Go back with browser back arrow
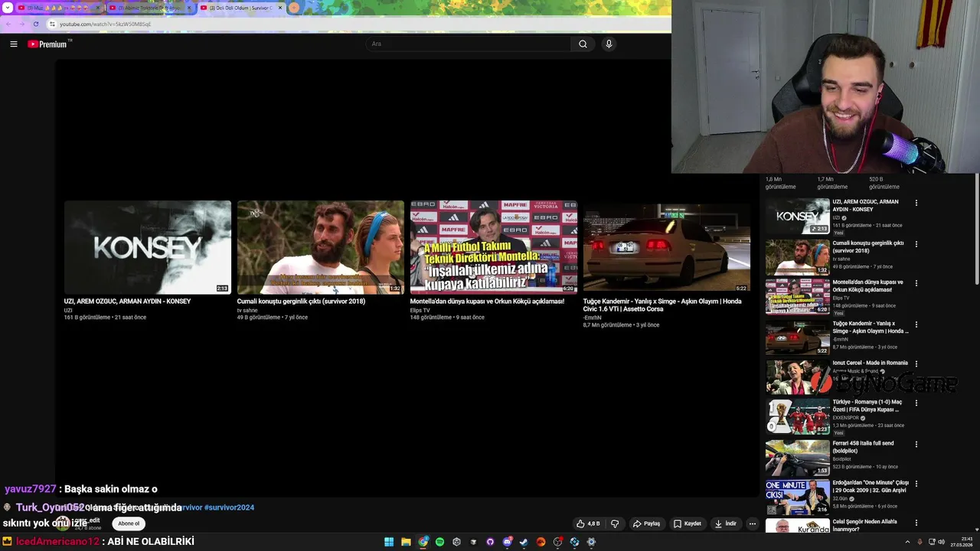Image resolution: width=980 pixels, height=551 pixels. pos(7,24)
